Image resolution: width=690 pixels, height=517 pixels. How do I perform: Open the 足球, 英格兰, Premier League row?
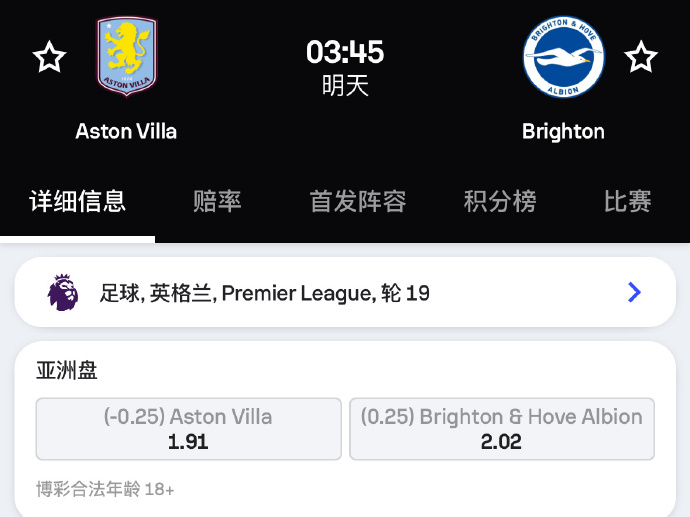coord(345,292)
